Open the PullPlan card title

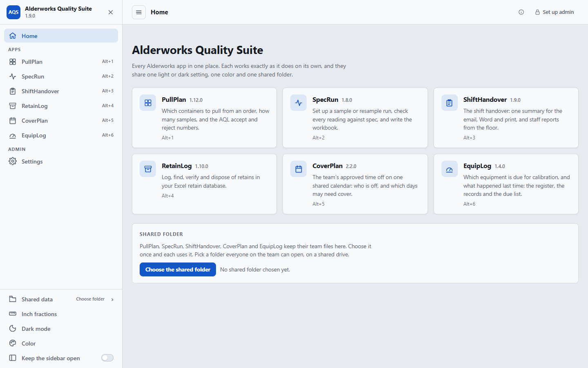pos(174,100)
